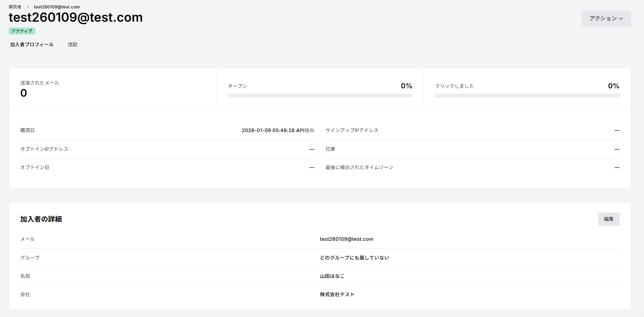
Task: Go back via the 購読者 breadcrumb link
Action: [x=15, y=7]
